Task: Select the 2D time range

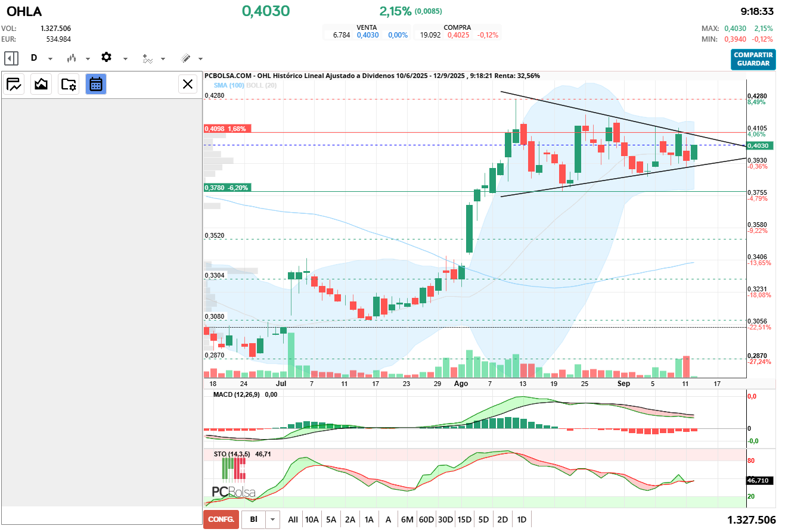Action: pos(502,519)
